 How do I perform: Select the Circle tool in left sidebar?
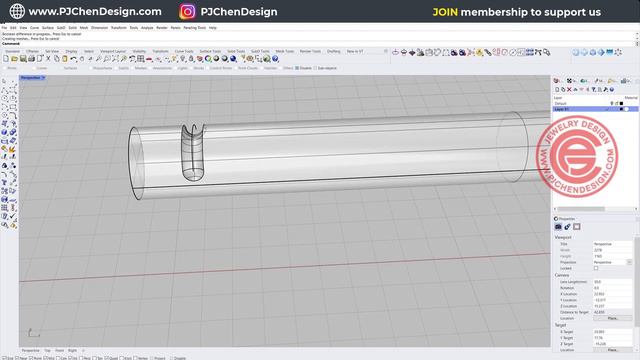coord(4,98)
